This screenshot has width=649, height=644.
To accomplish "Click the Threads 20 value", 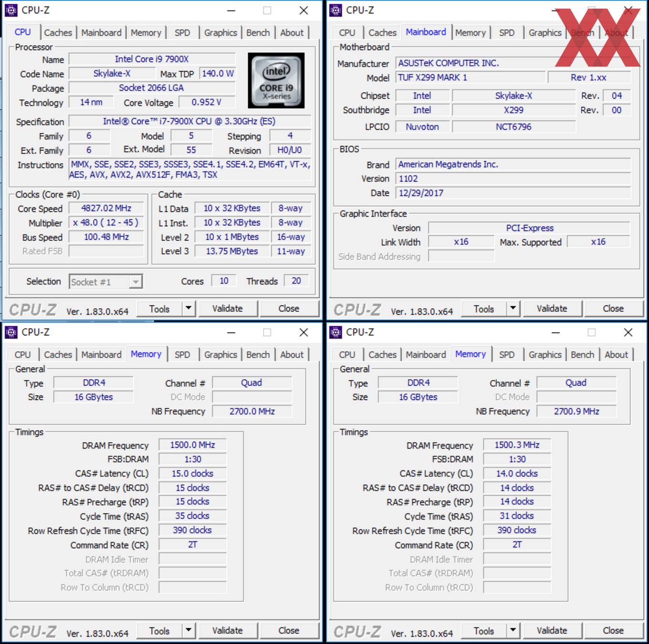I will click(296, 281).
